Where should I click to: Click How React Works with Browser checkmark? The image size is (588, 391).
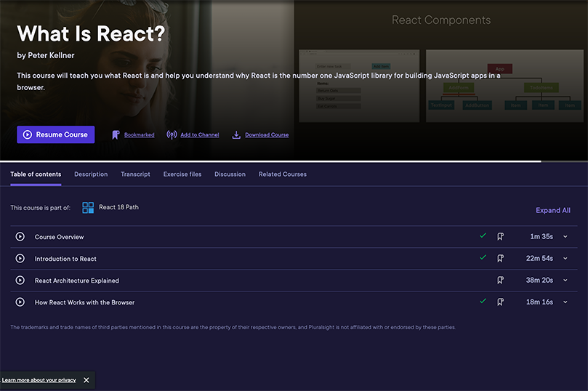tap(483, 301)
